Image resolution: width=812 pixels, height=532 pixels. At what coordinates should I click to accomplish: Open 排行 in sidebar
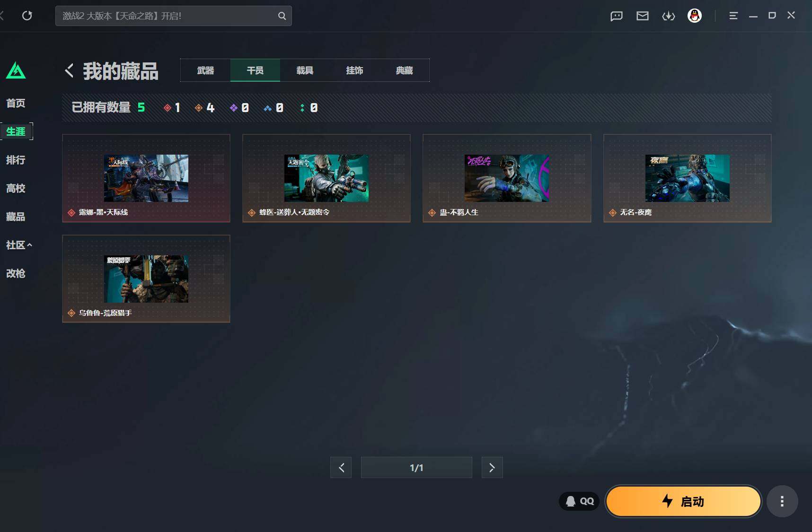click(16, 160)
